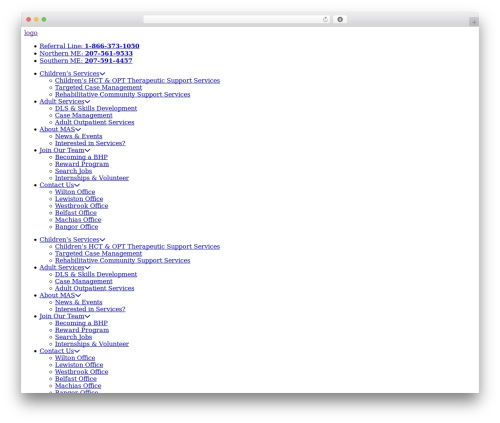Open first Children's HCT & OPT Therapeutic Support Services
The image size is (500, 423).
point(137,80)
